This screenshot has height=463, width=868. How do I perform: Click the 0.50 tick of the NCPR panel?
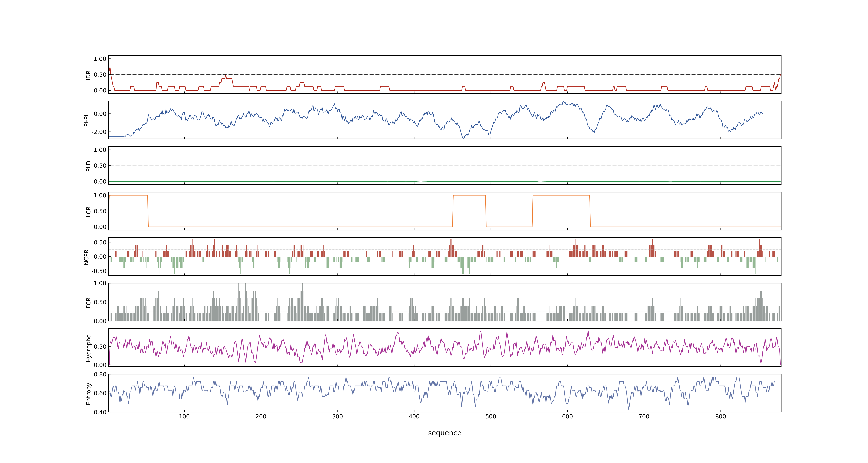(100, 242)
